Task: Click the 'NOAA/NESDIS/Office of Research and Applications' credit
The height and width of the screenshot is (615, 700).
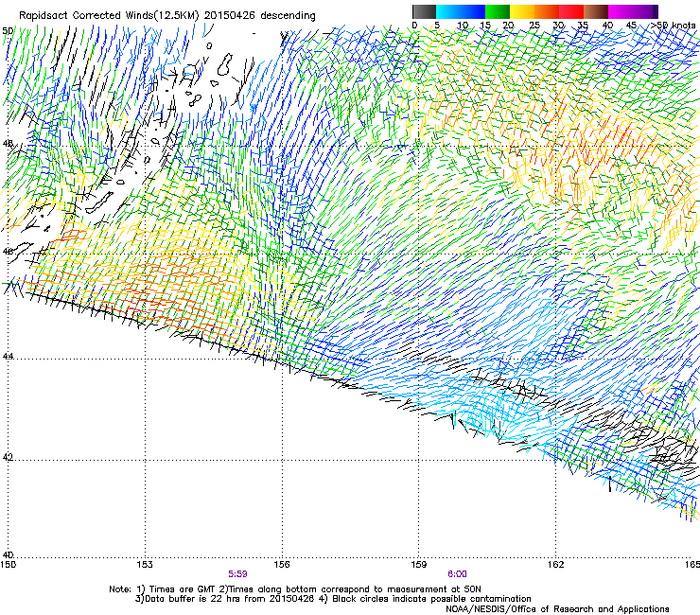Action: pos(557,609)
